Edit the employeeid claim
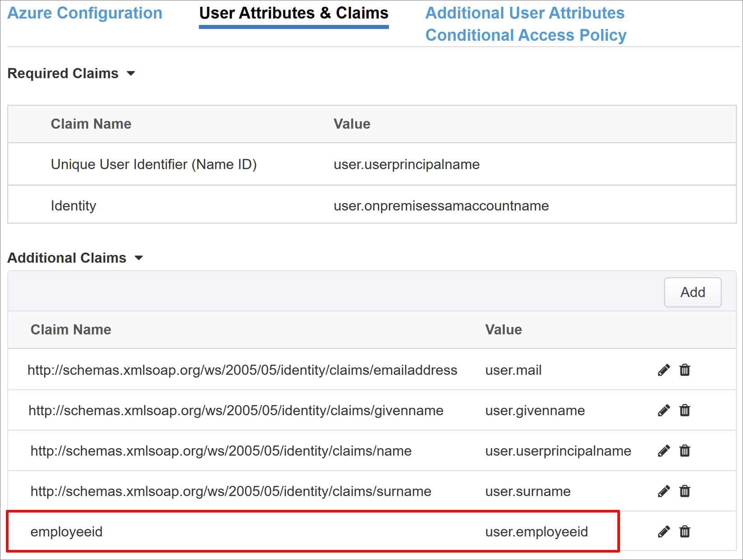 [664, 531]
